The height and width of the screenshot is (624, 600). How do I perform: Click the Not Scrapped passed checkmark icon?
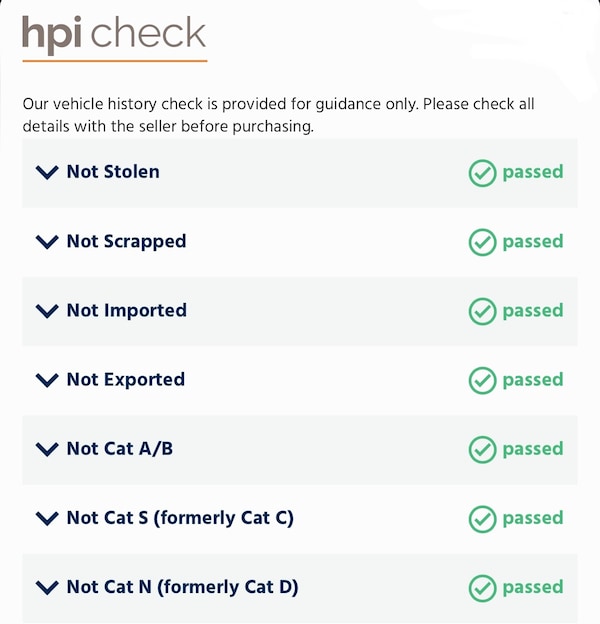click(483, 242)
